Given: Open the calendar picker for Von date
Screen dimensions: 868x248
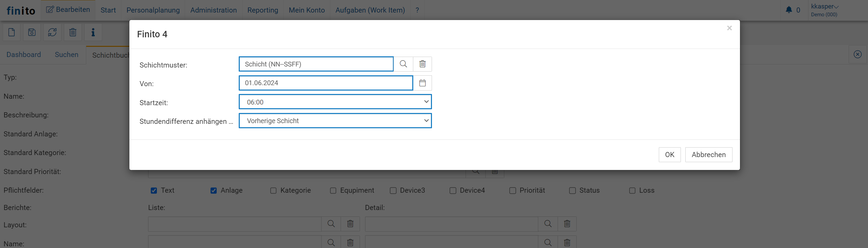Looking at the screenshot, I should [x=422, y=83].
